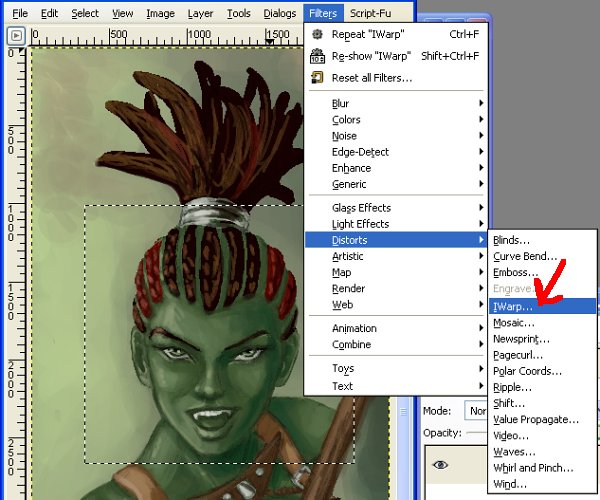Expand the Text submenu
600x500 pixels.
pos(396,386)
